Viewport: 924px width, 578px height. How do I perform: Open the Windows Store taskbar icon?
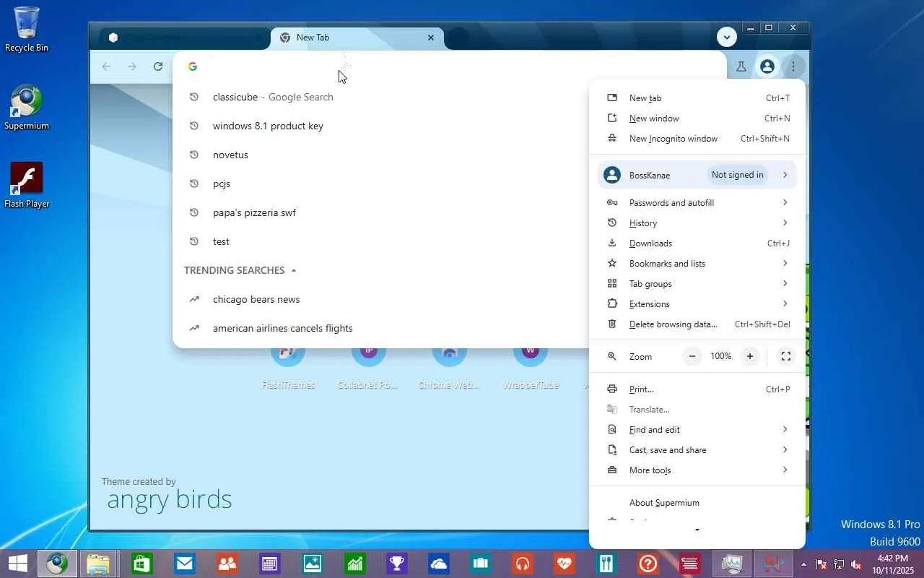(142, 564)
